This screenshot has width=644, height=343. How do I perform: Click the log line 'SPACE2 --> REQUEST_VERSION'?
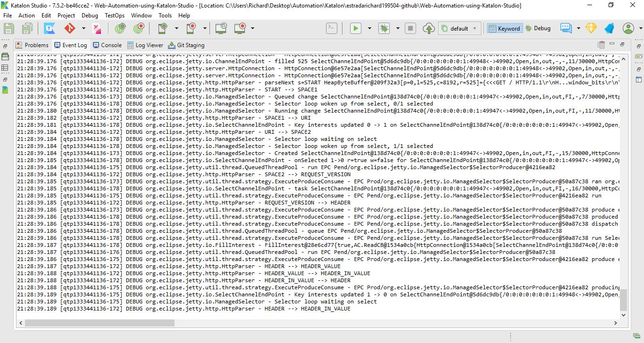coord(184,174)
